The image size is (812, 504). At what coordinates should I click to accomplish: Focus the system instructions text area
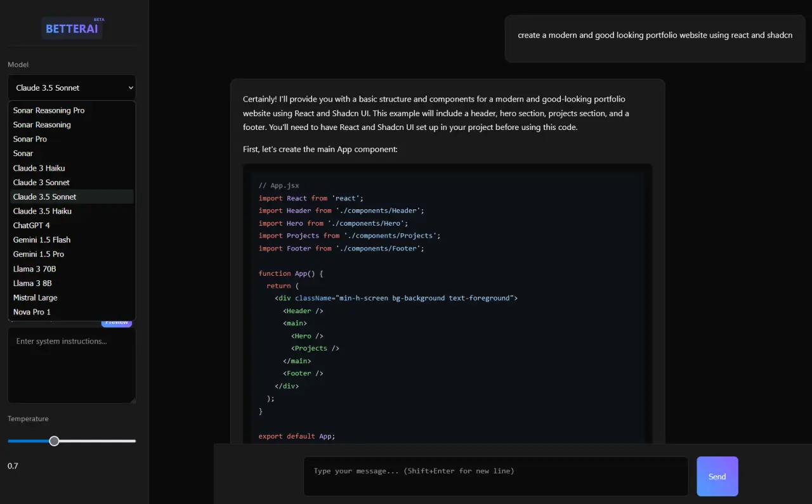coord(72,365)
